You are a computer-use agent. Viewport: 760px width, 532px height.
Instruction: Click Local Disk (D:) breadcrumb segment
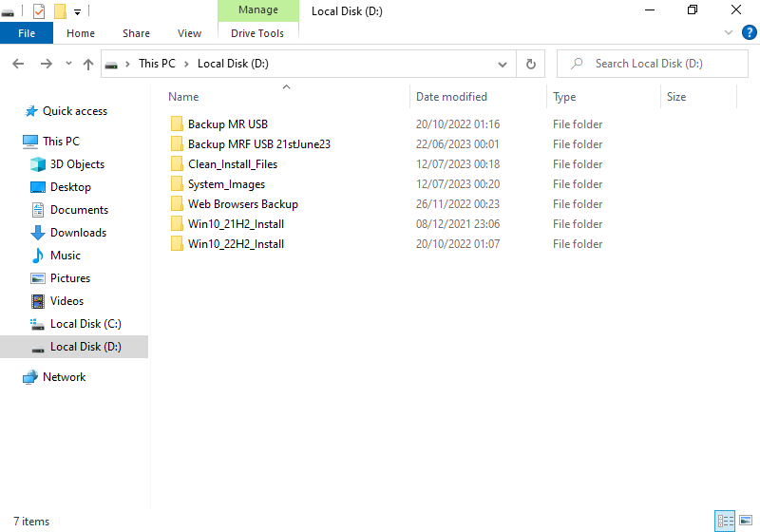[x=233, y=64]
